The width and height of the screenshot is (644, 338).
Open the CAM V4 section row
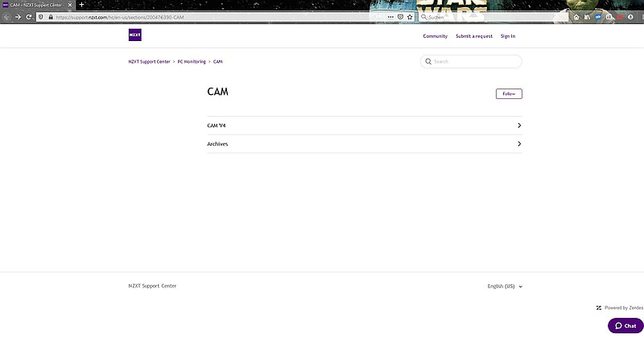365,126
